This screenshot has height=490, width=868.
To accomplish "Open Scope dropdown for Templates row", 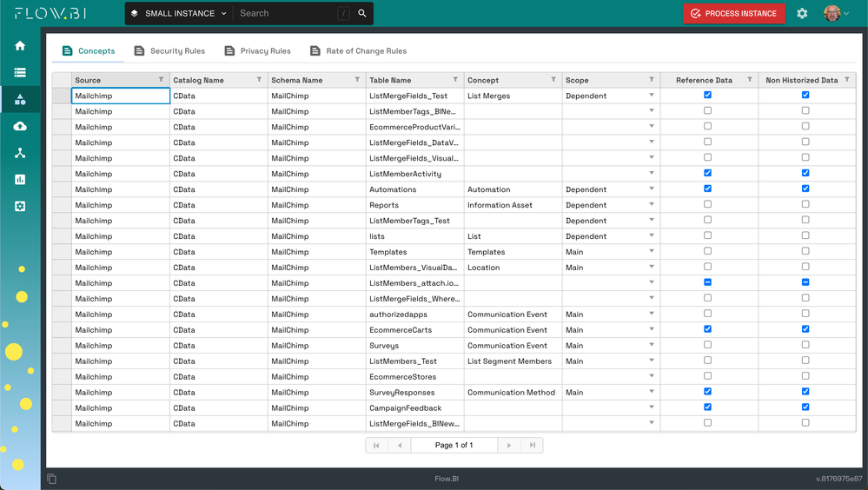I will [x=652, y=251].
